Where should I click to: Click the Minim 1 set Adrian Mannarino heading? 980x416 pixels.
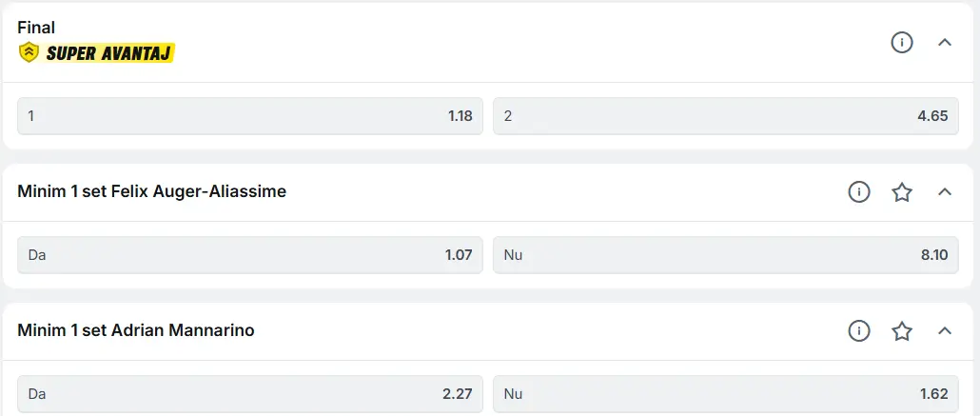click(136, 331)
